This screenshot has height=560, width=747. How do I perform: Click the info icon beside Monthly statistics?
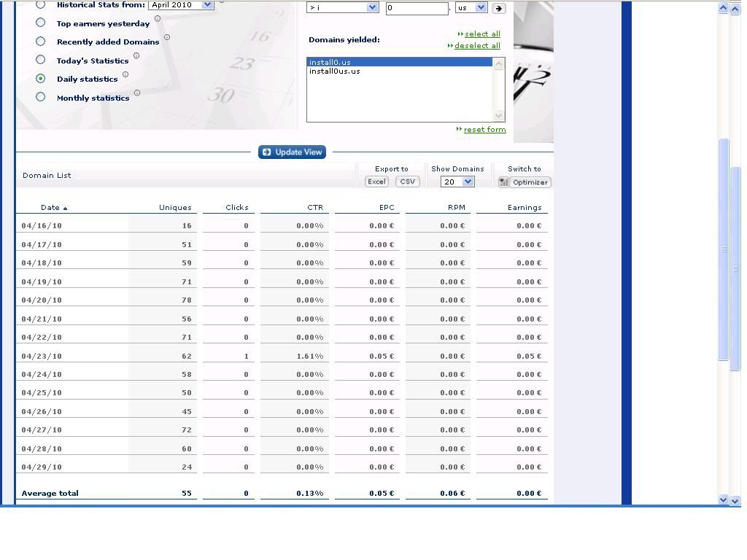point(137,93)
